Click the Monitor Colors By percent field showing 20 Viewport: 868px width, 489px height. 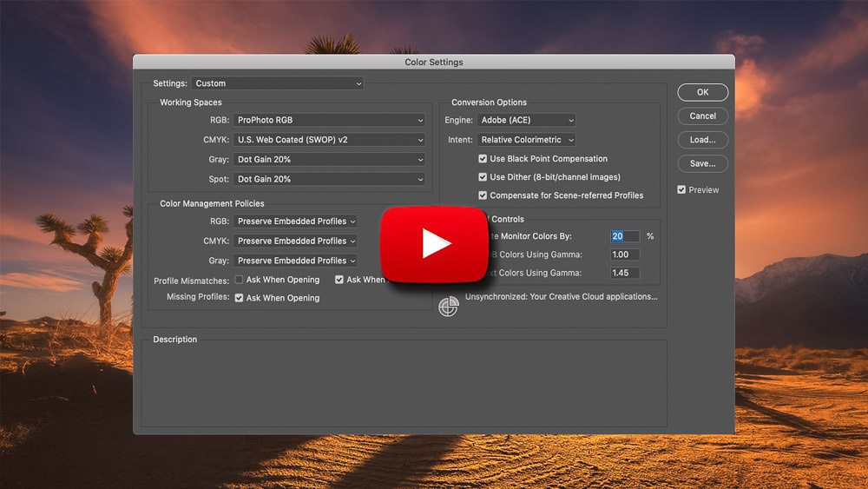[625, 236]
